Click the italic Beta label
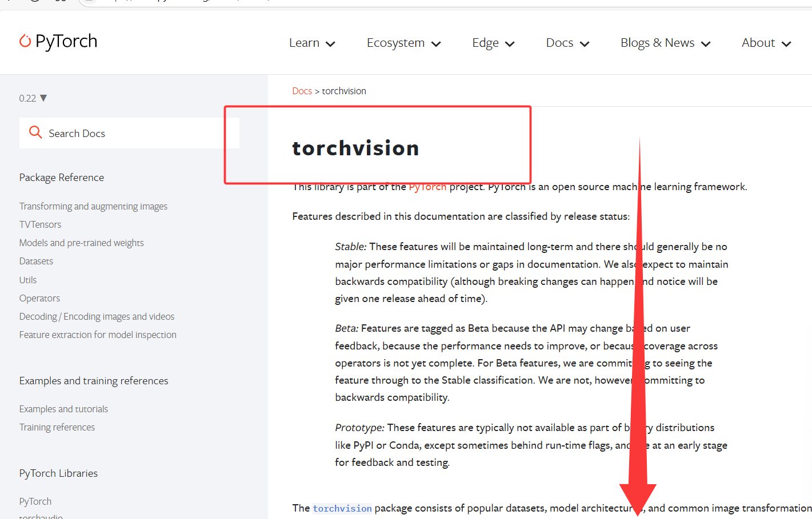The image size is (812, 519). tap(346, 328)
